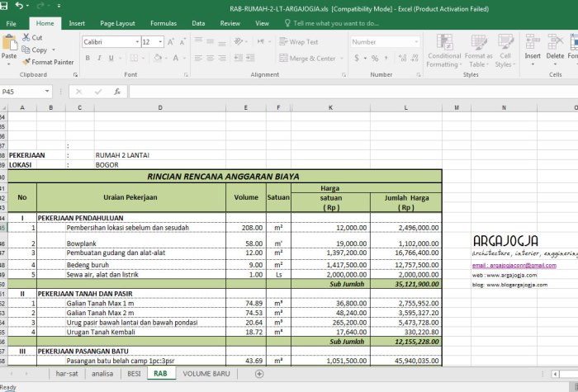Open the Insert Function fx dialog
The image size is (578, 392).
pos(117,92)
